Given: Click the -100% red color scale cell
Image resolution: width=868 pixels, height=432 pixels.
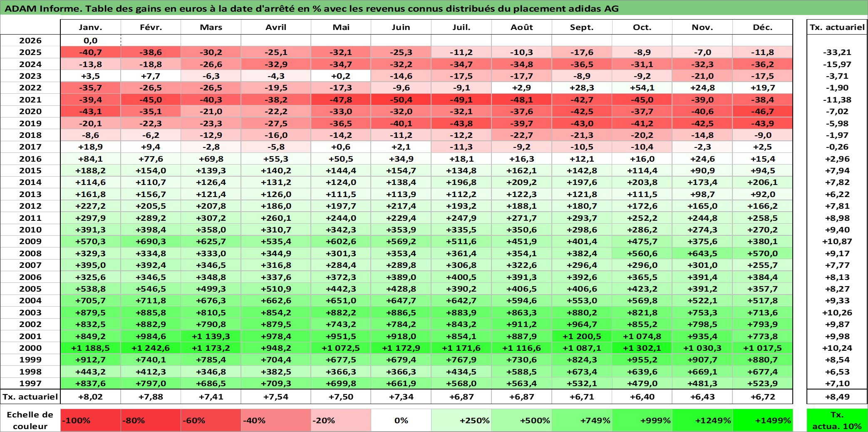Looking at the screenshot, I should [90, 420].
